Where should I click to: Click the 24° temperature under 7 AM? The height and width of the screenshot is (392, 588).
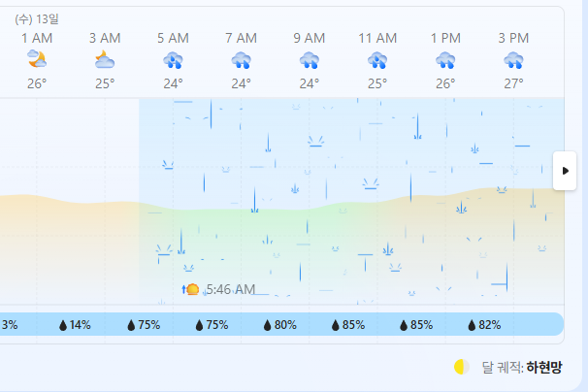pos(242,83)
